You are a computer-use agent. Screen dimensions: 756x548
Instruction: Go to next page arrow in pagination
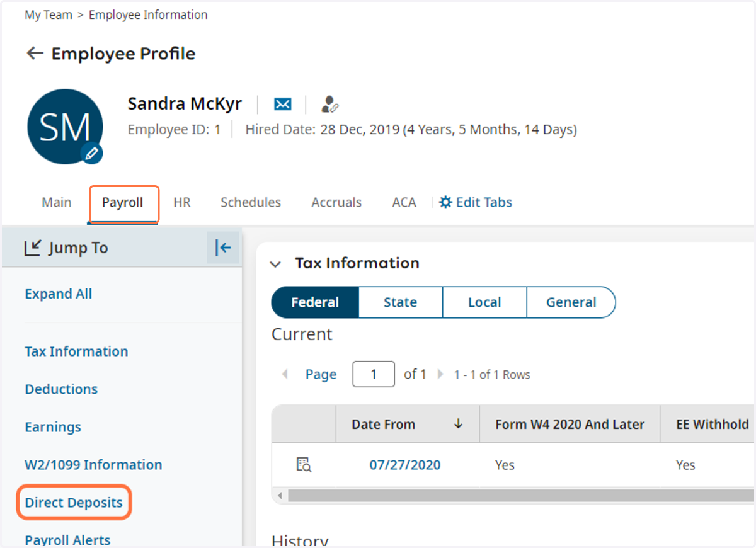click(x=440, y=374)
